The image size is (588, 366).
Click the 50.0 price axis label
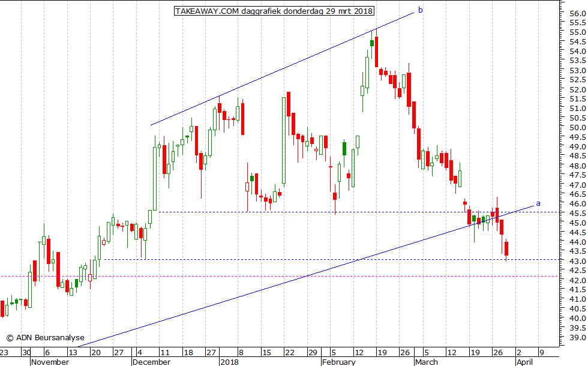click(577, 127)
